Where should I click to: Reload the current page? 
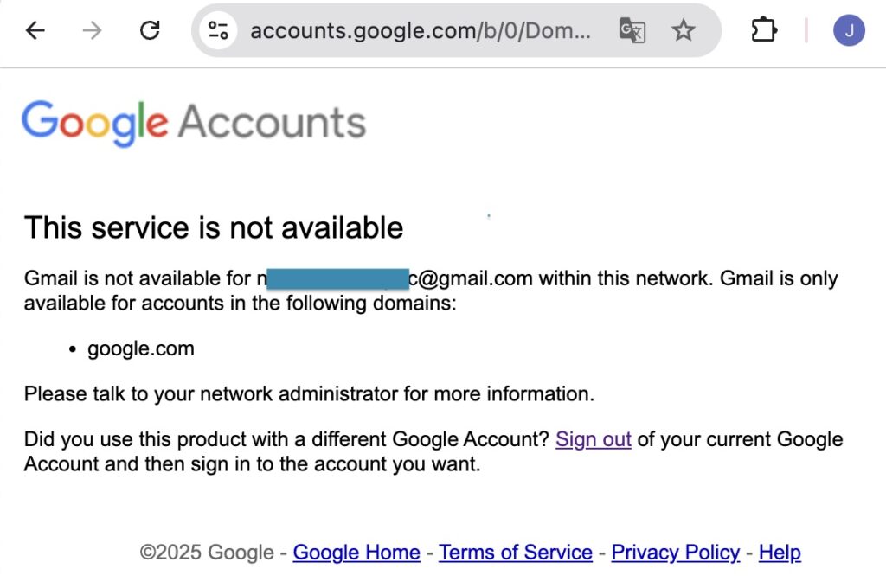click(150, 31)
